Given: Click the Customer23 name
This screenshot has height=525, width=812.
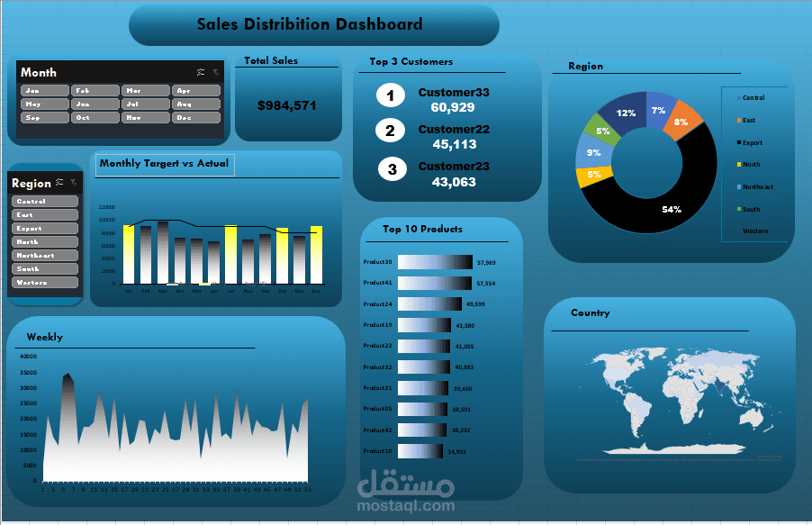Looking at the screenshot, I should pyautogui.click(x=454, y=167).
